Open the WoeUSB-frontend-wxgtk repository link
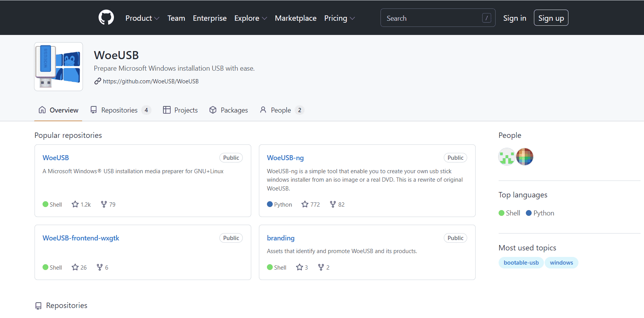The width and height of the screenshot is (644, 318). tap(81, 238)
